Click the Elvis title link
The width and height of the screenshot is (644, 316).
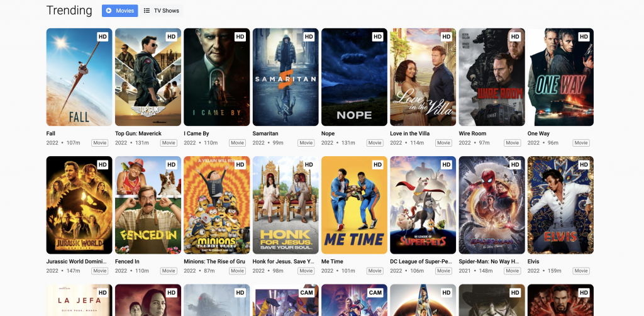coord(533,261)
